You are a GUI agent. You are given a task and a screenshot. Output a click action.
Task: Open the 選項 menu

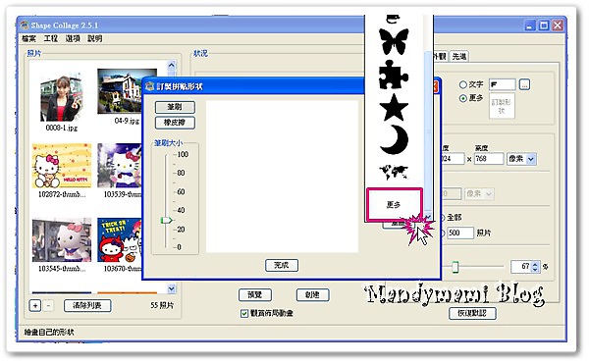coord(73,38)
